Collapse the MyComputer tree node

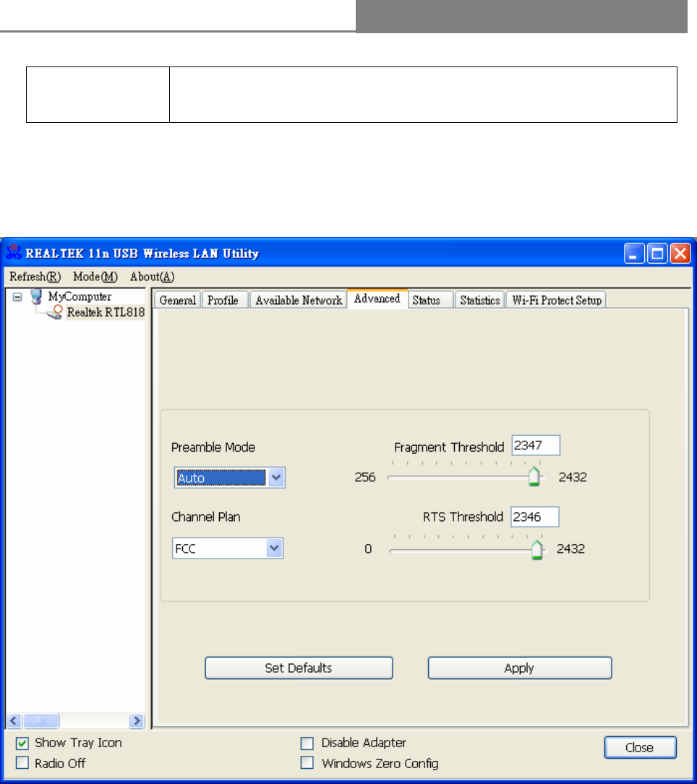click(17, 297)
